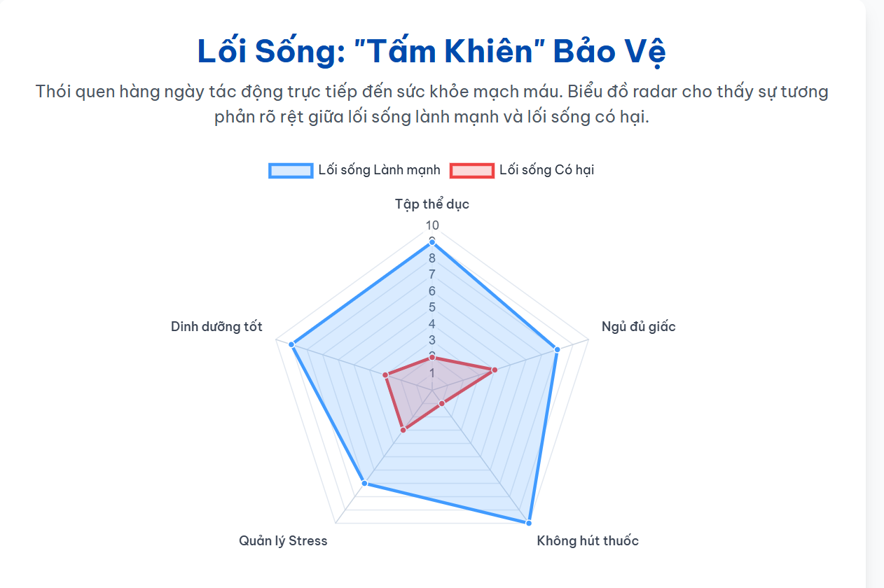Click the "Quản lý Stress" axis label
Image resolution: width=884 pixels, height=588 pixels.
tap(283, 541)
